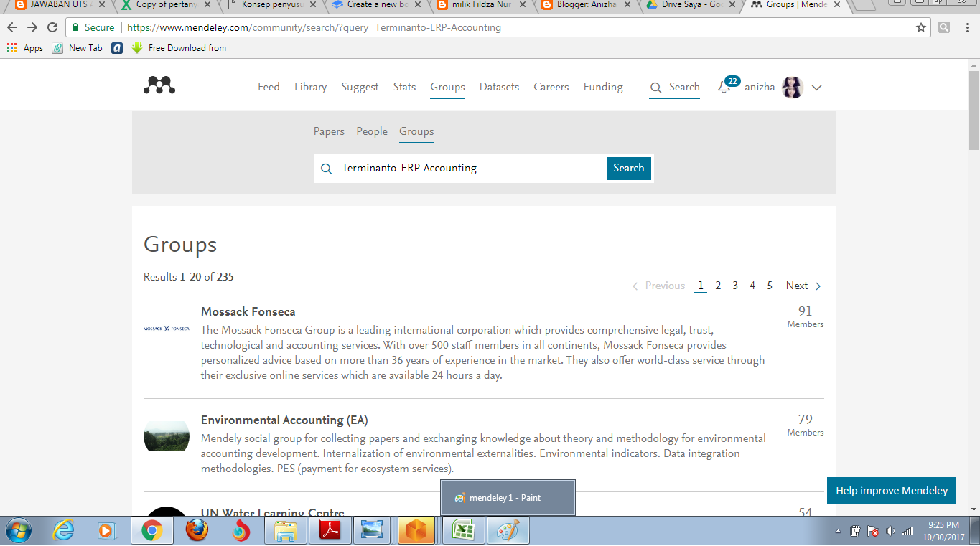The width and height of the screenshot is (980, 546).
Task: Click the volume speaker icon in system tray
Action: (x=891, y=532)
